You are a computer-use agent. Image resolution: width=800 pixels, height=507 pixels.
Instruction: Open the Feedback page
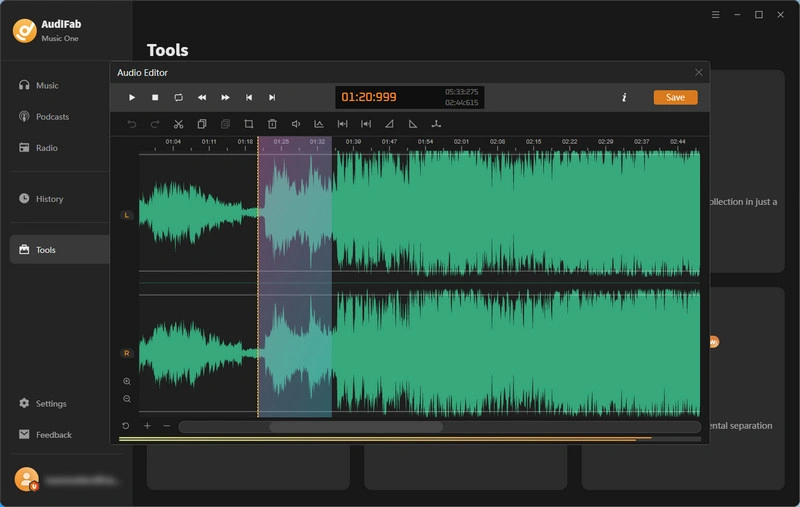point(45,434)
